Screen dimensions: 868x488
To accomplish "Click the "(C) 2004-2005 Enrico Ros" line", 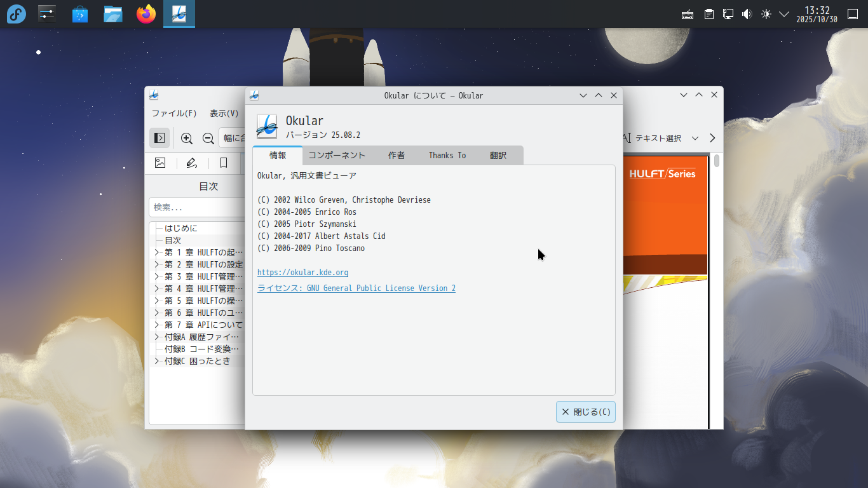I will point(307,212).
